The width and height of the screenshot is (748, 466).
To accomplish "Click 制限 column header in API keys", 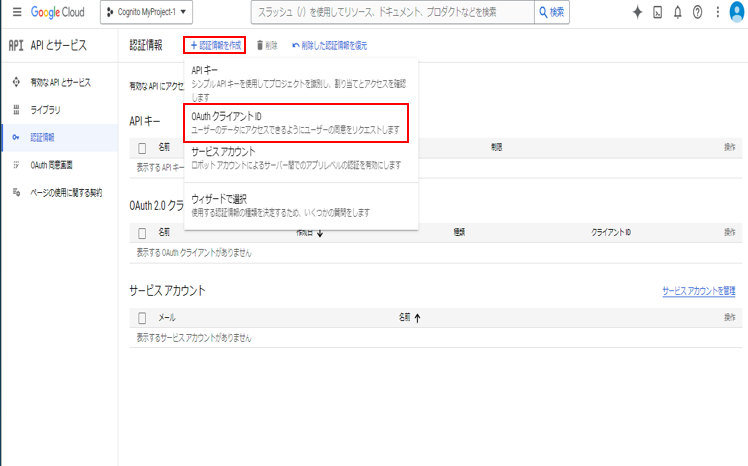I will (x=497, y=147).
